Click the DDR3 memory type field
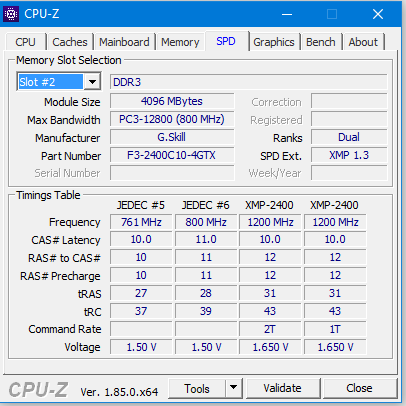Screen dimensions: 406x406 pos(249,82)
